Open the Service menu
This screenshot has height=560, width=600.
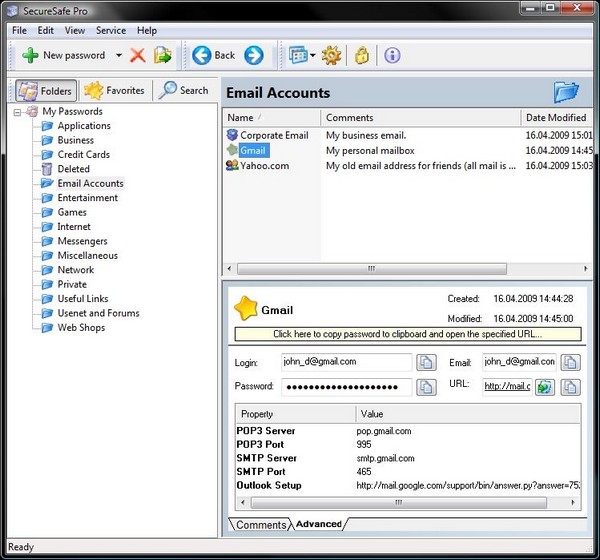[x=111, y=31]
